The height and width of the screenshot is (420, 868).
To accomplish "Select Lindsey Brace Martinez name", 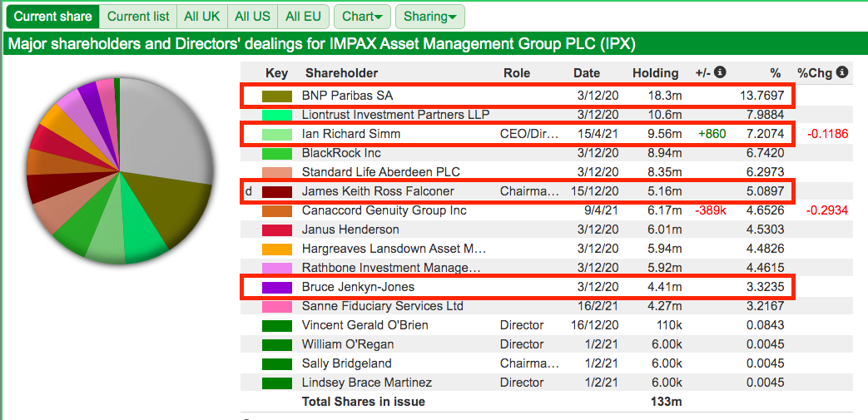I will click(367, 383).
